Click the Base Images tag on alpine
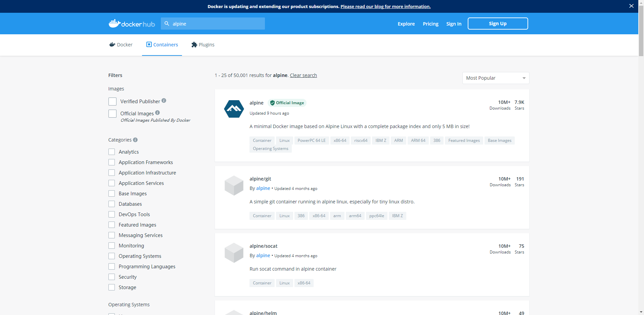The image size is (644, 315). click(500, 141)
